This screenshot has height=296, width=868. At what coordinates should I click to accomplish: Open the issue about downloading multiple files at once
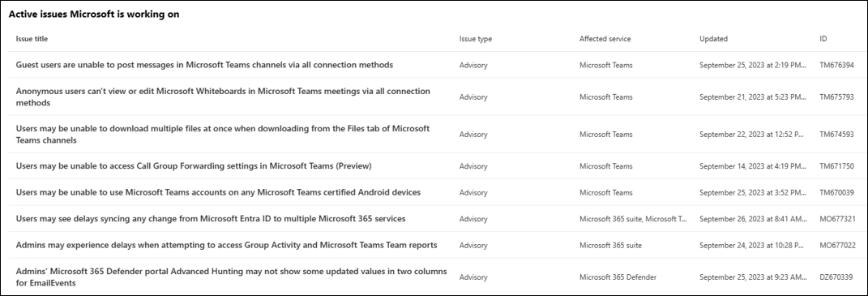coord(223,134)
